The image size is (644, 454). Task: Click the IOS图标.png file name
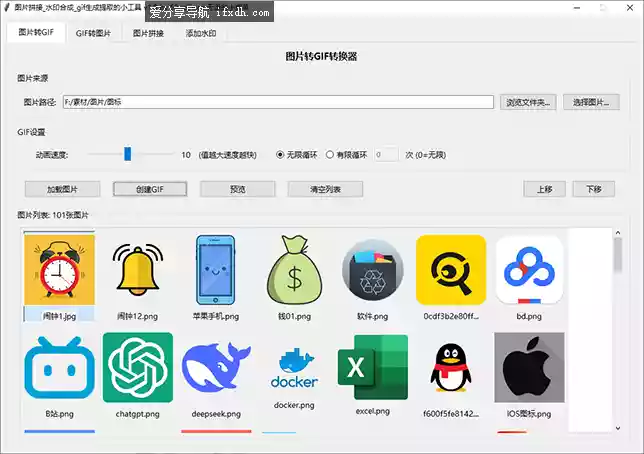(x=529, y=414)
